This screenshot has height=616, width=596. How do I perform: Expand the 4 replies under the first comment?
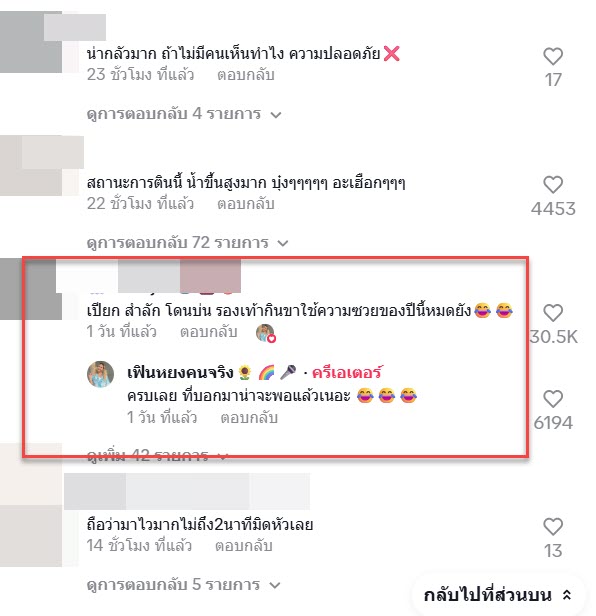[184, 114]
